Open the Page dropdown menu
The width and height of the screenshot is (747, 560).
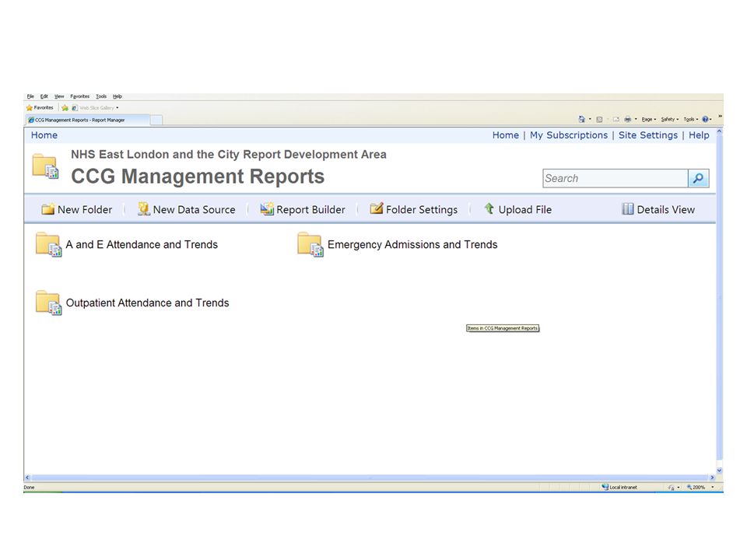click(649, 119)
